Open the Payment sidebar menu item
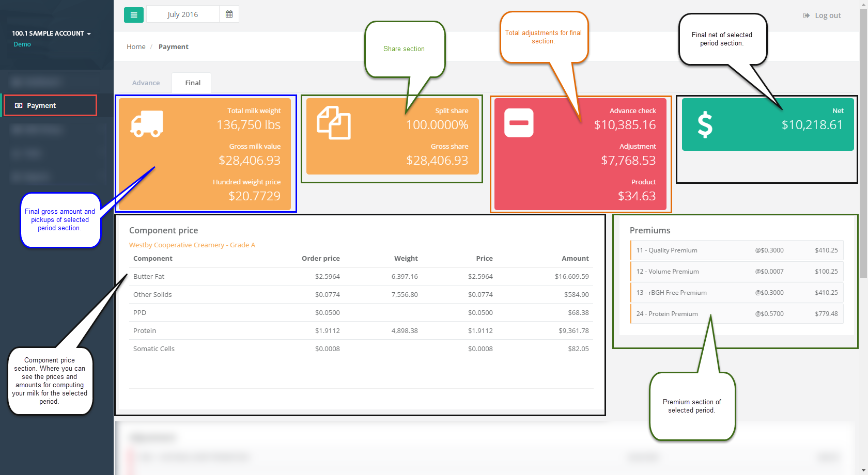The image size is (868, 475). [50, 105]
